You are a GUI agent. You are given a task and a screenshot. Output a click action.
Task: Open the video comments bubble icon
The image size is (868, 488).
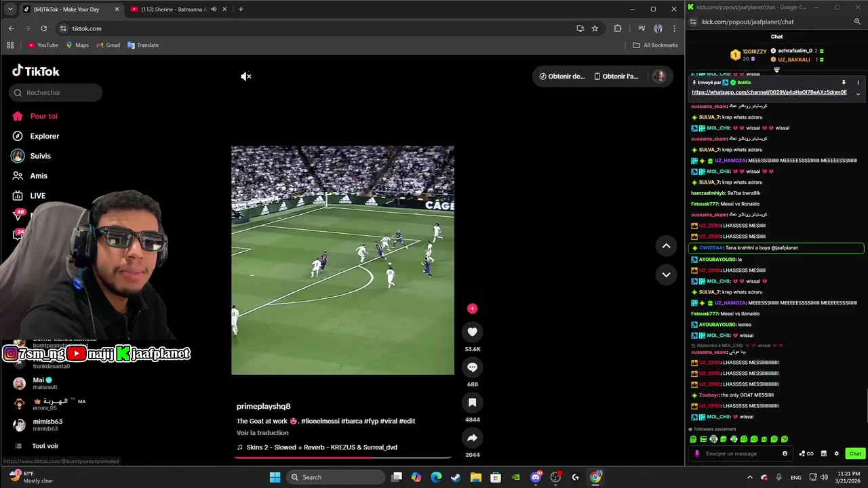[x=472, y=367]
